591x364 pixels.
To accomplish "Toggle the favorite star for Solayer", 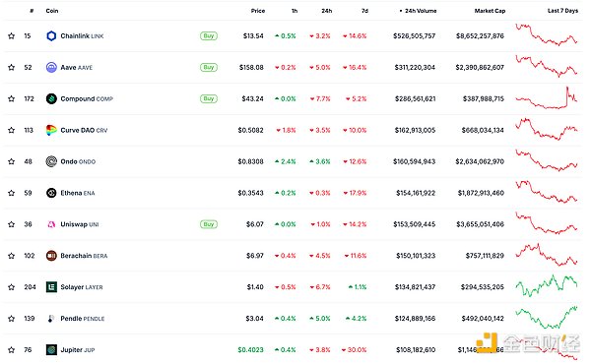I will (x=11, y=287).
